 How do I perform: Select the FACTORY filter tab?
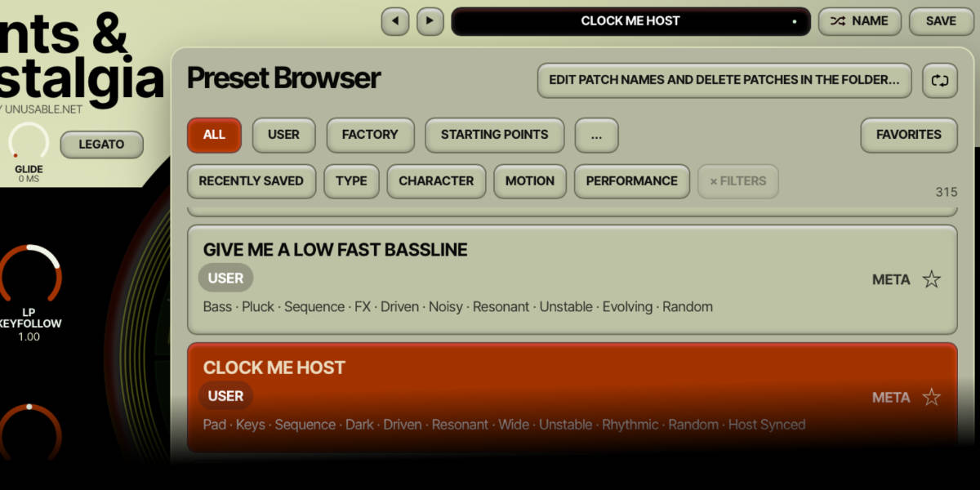point(370,135)
